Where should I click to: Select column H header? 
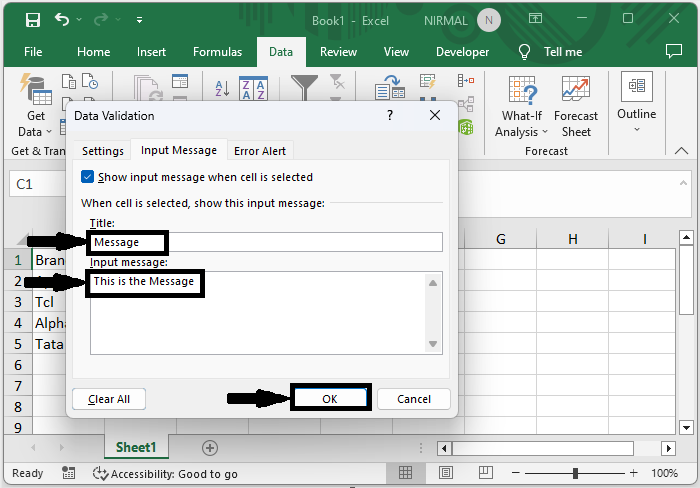[x=573, y=239]
